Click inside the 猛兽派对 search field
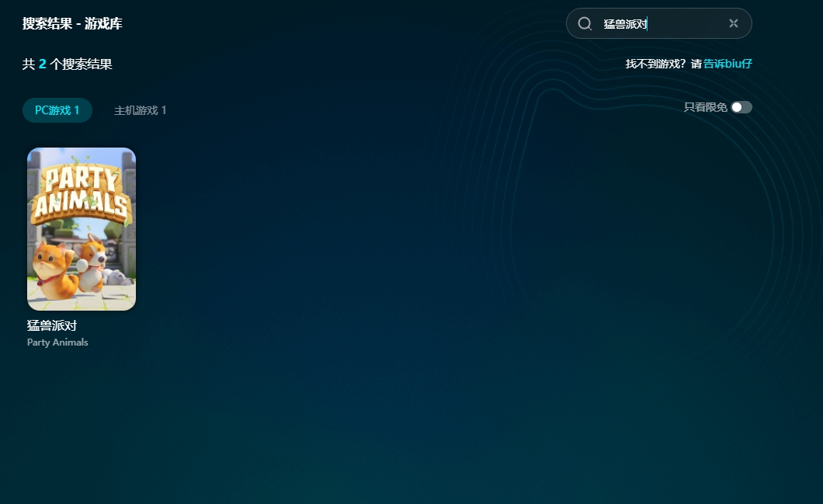This screenshot has height=504, width=823. (x=660, y=24)
